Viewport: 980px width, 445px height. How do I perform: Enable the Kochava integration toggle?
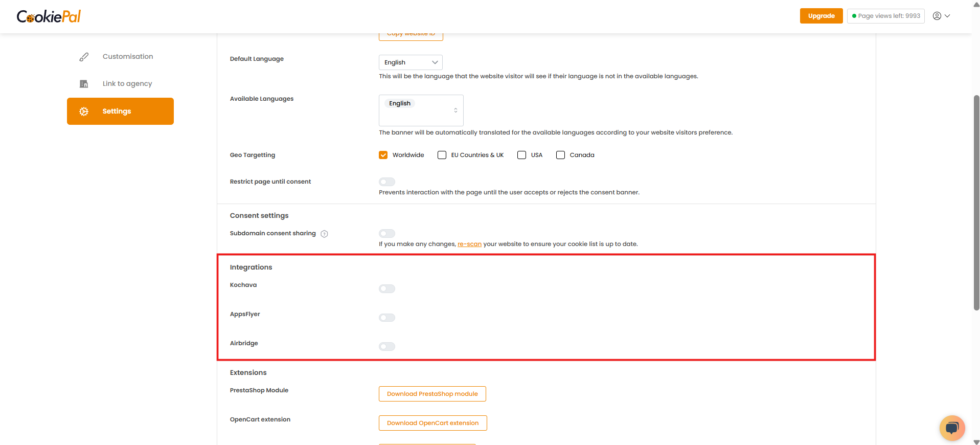point(387,289)
